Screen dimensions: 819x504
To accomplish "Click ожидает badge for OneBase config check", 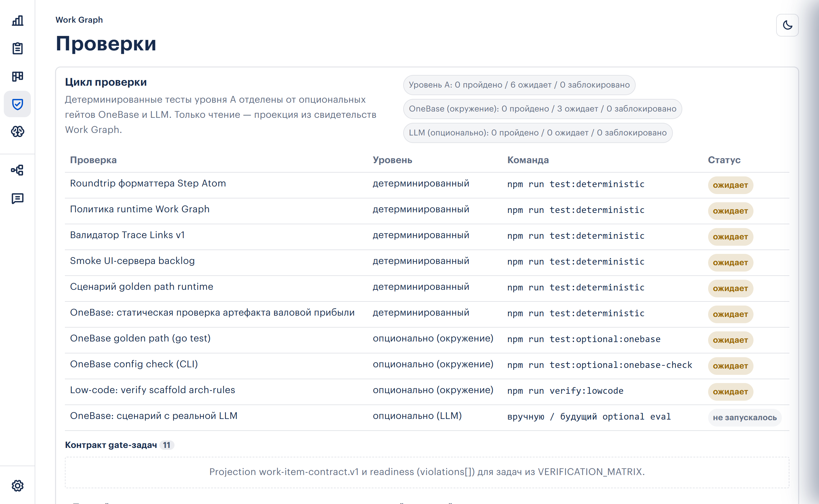I will tap(730, 366).
